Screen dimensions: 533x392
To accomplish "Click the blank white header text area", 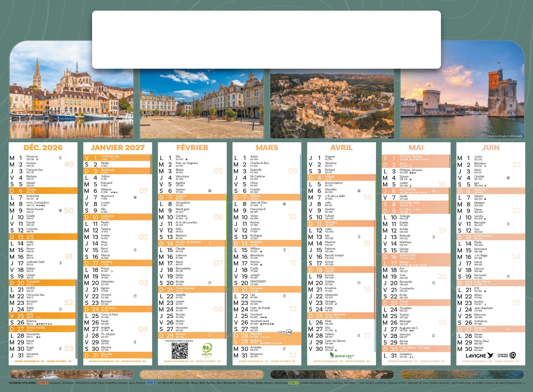I will [266, 40].
